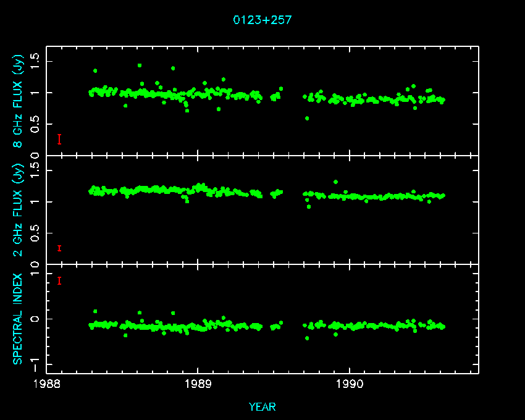The image size is (525, 420).
Task: Select the 2 GHz FLUX (Jy) axis label
Action: point(19,210)
